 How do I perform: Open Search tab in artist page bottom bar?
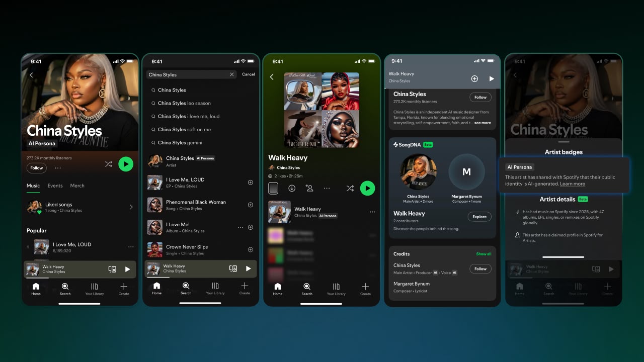(x=65, y=289)
